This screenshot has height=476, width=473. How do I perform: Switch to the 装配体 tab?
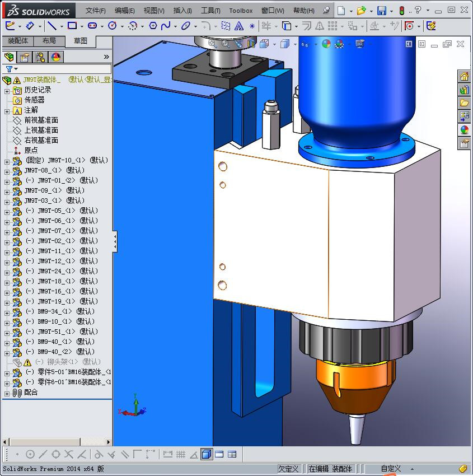tap(17, 41)
